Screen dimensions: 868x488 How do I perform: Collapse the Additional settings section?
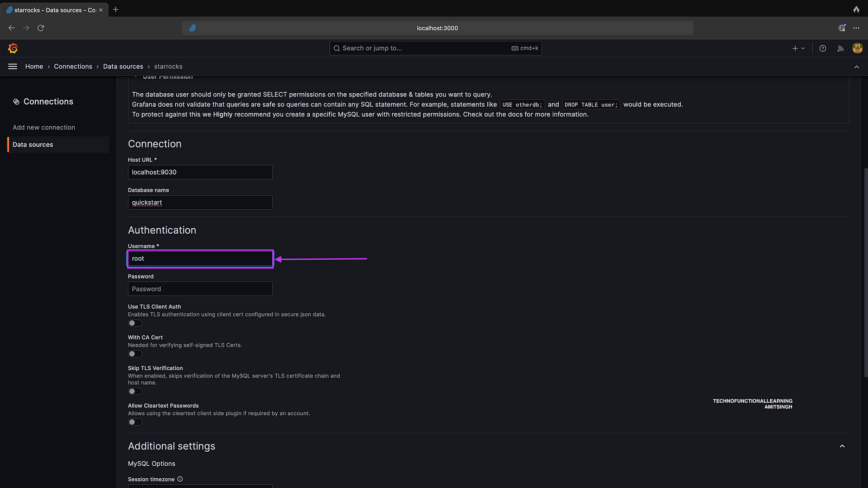coord(842,446)
